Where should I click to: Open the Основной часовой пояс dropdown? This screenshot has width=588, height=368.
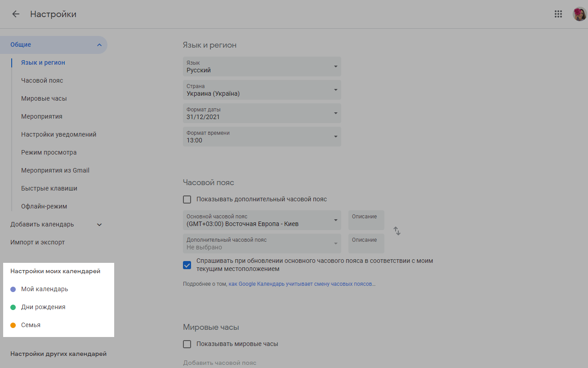(262, 220)
